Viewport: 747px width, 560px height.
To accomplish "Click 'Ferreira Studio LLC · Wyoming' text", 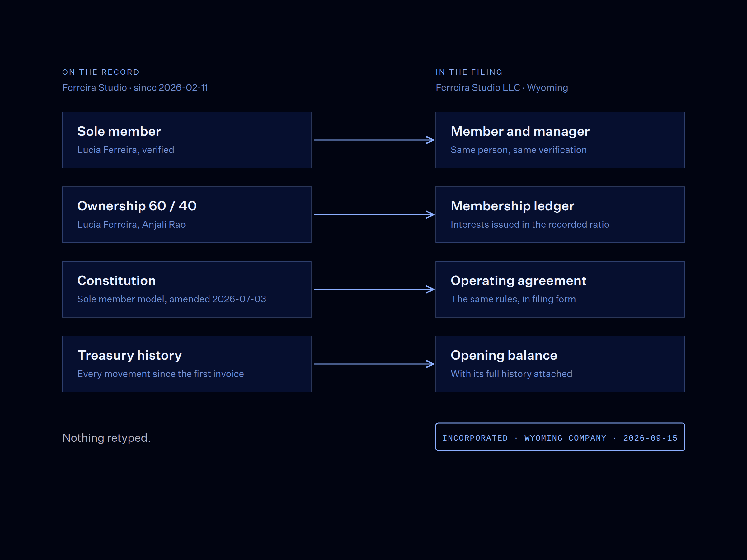I will pos(502,88).
